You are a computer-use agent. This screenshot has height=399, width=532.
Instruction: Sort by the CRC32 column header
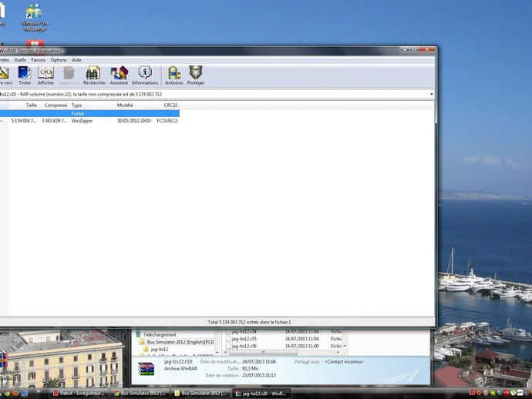167,106
